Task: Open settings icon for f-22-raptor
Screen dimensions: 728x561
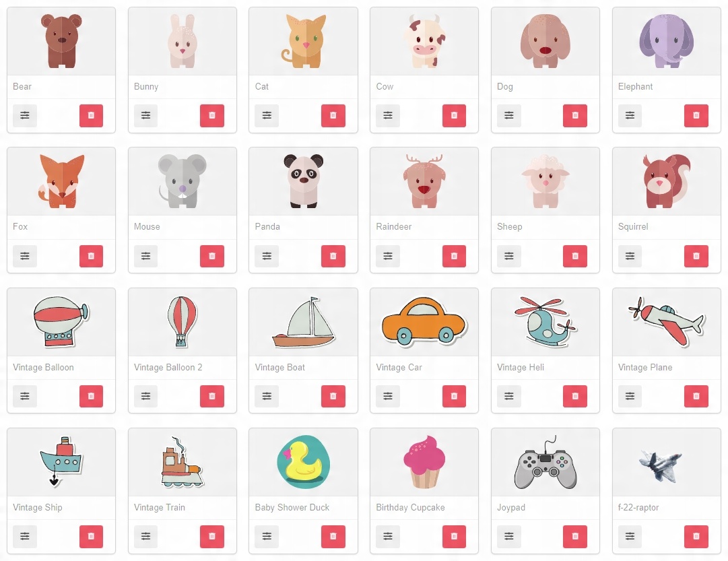Action: click(x=630, y=536)
